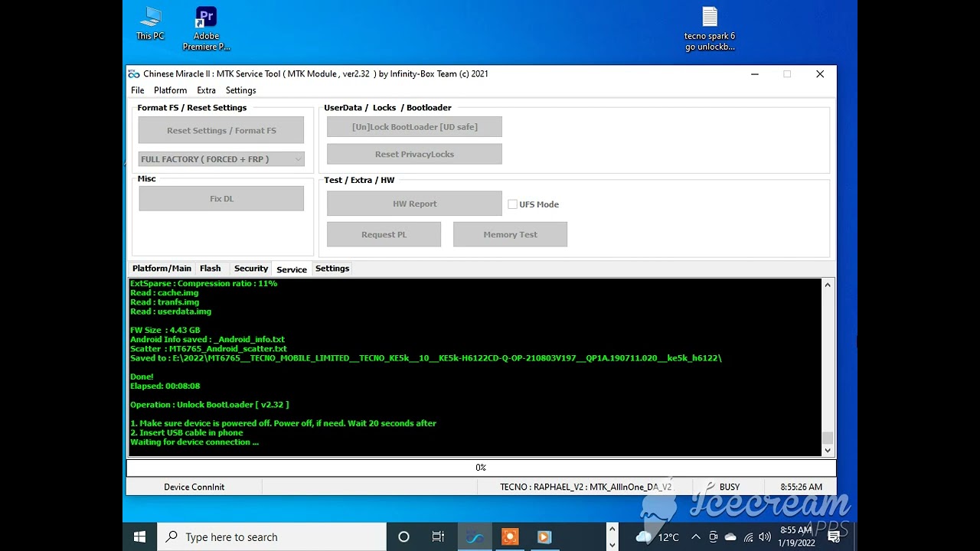Viewport: 980px width, 551px height.
Task: Click 'ExtSparse : Compression ratio' log line
Action: (x=204, y=284)
